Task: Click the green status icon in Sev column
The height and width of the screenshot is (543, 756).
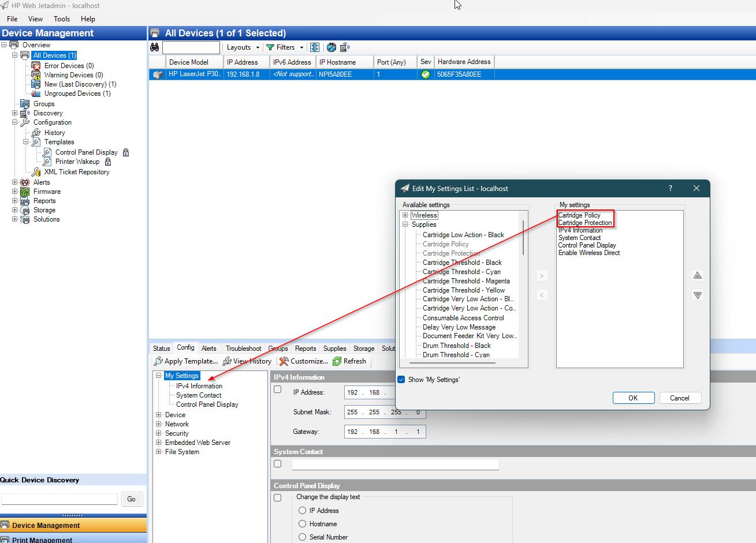Action: point(426,74)
